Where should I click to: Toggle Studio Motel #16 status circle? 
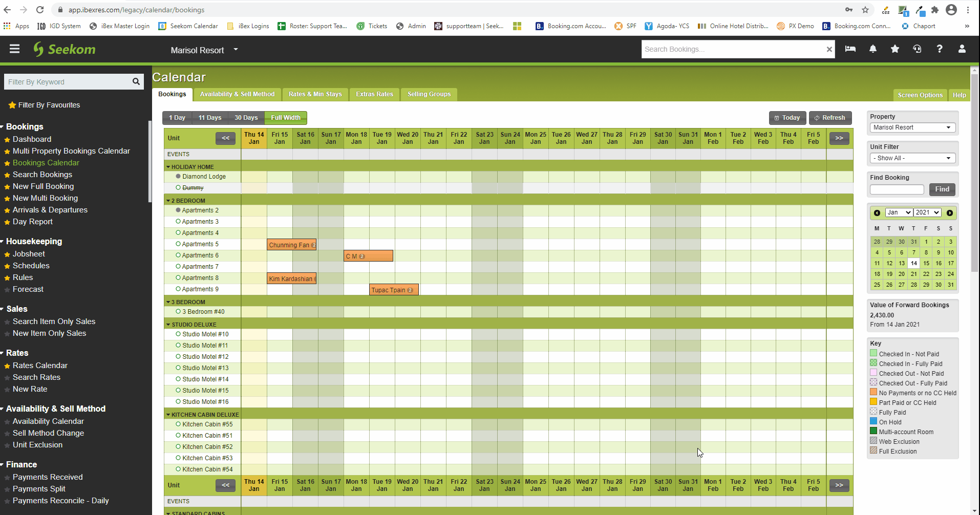click(x=178, y=401)
